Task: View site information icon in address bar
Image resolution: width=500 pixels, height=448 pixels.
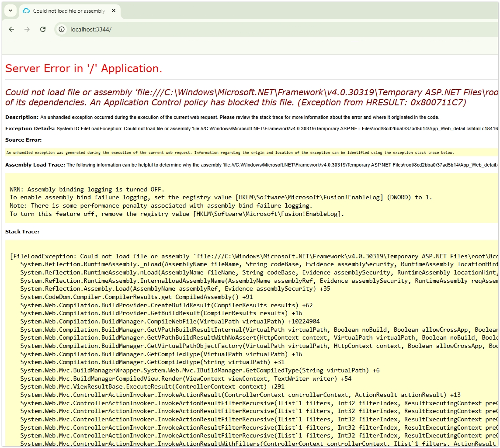Action: [62, 29]
